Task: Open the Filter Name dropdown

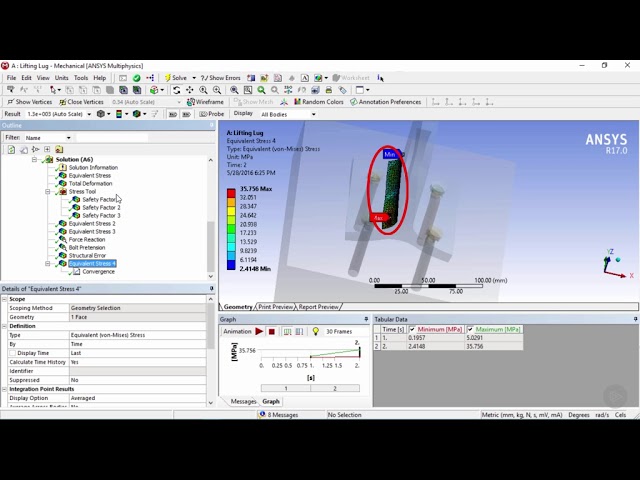Action: [69, 138]
